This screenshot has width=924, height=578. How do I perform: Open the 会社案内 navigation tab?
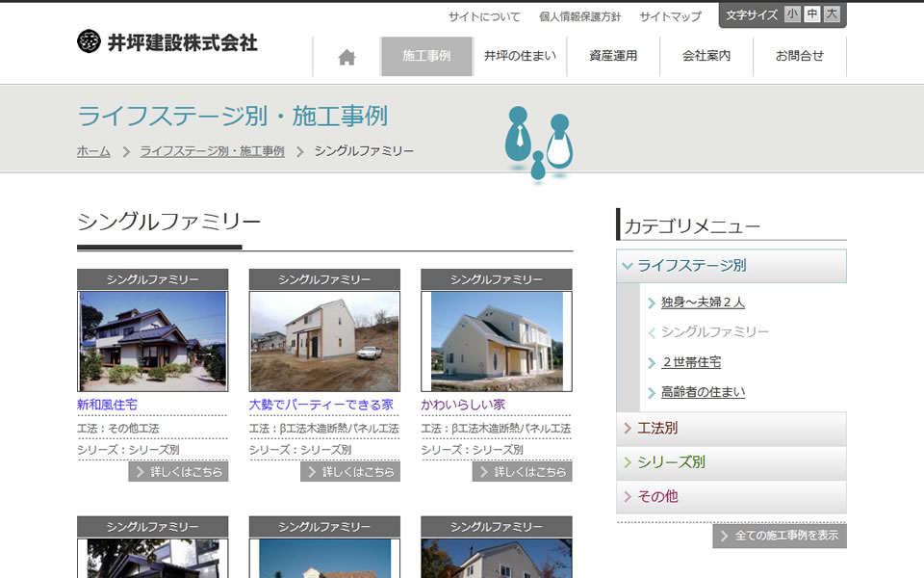click(x=706, y=56)
